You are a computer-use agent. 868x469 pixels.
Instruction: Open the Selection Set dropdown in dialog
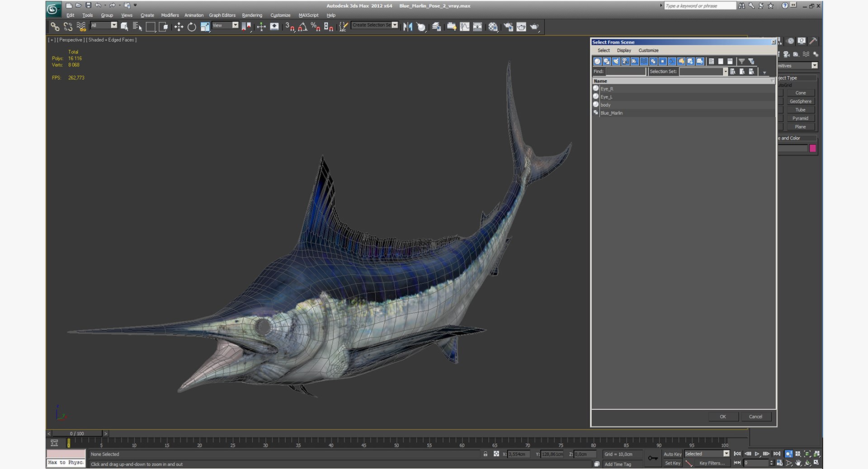726,71
